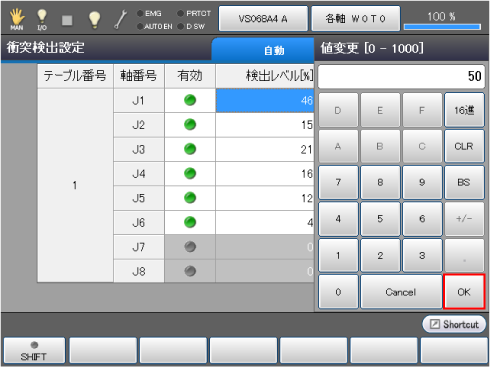Click keypad digit 3
Viewport: 490px width, 367px height.
tap(422, 255)
